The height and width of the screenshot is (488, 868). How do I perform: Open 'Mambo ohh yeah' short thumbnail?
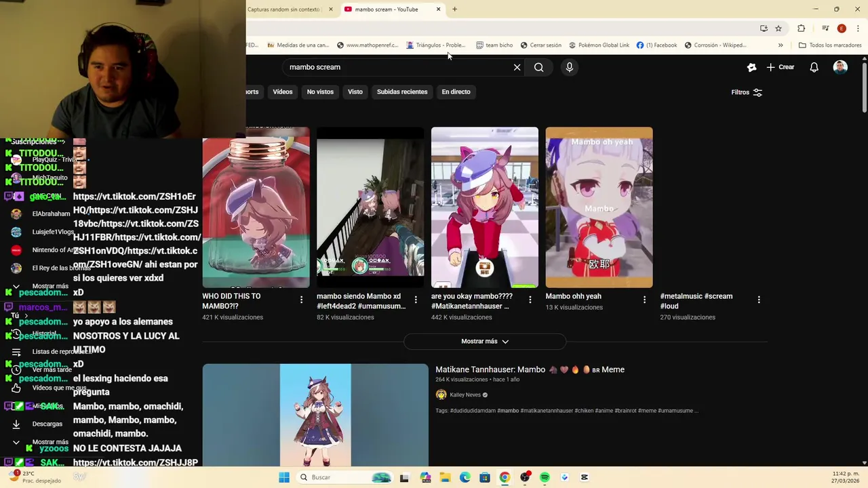pyautogui.click(x=599, y=207)
